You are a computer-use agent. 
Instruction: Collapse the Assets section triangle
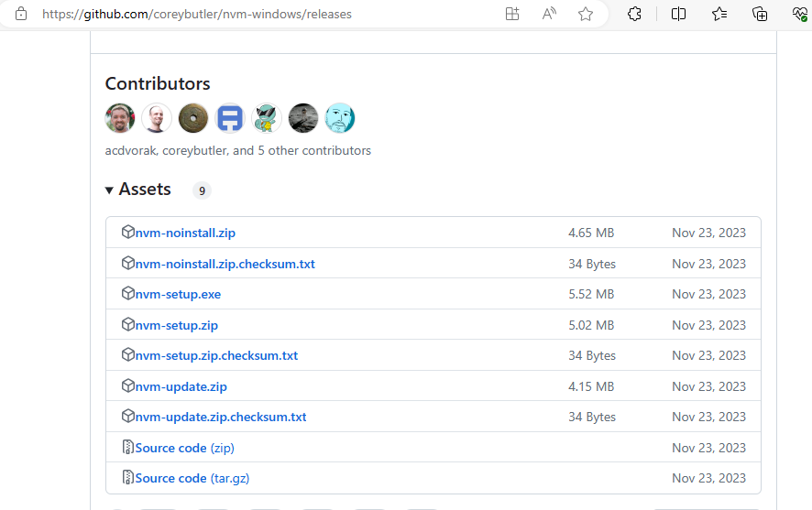pos(109,190)
